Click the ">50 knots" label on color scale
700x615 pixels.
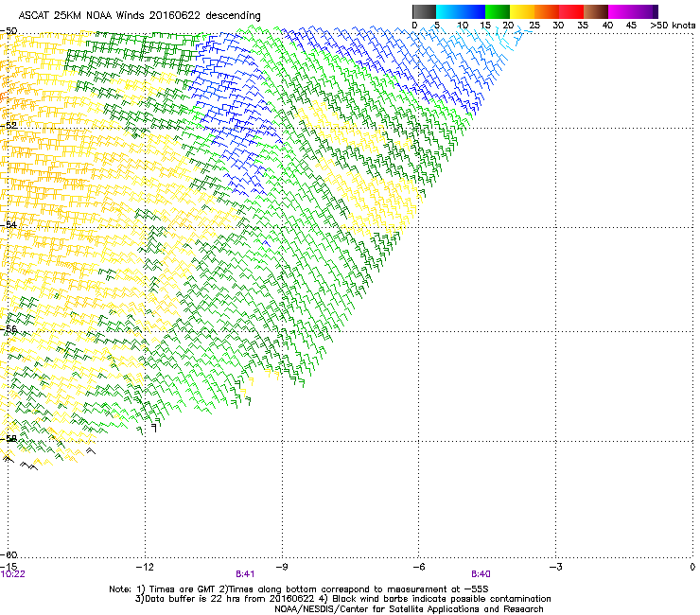673,26
